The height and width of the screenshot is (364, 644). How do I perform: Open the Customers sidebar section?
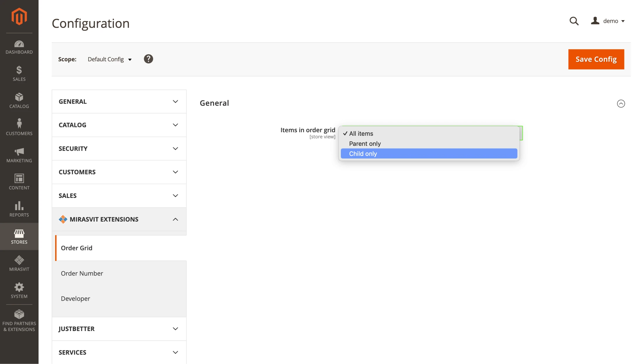[x=19, y=126]
